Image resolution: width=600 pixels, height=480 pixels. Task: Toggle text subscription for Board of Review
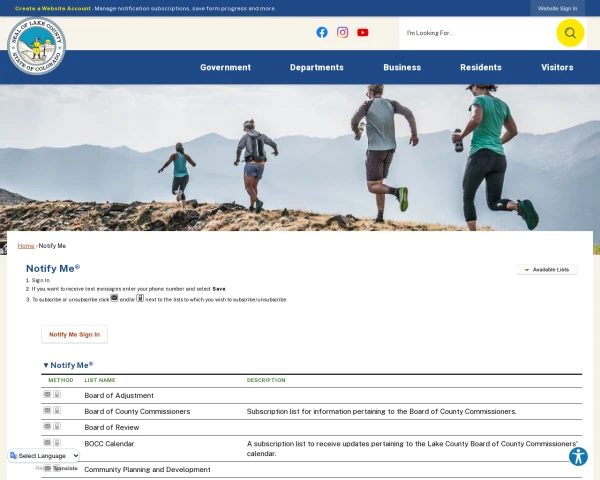point(57,426)
